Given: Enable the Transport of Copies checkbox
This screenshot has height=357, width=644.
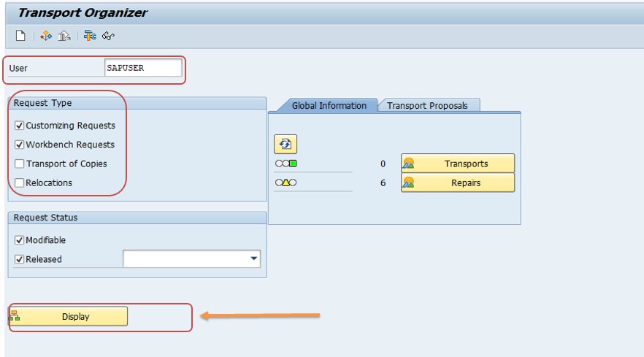Looking at the screenshot, I should point(20,164).
